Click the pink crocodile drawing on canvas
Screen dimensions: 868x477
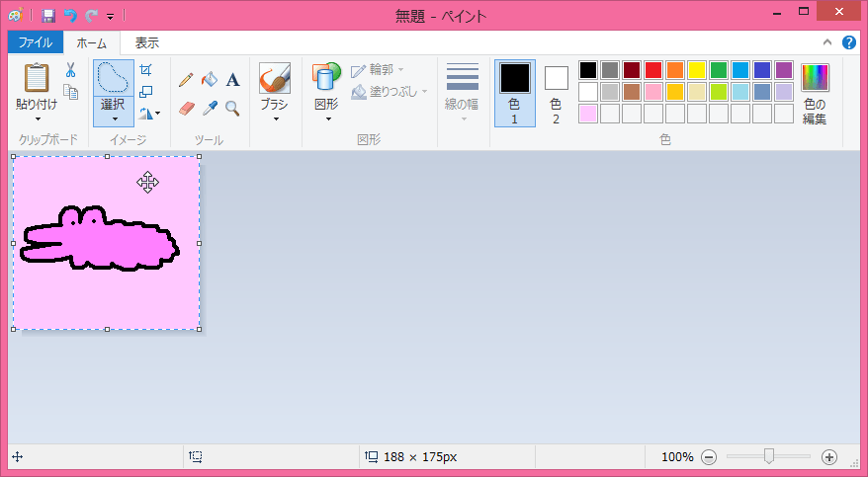pos(100,240)
